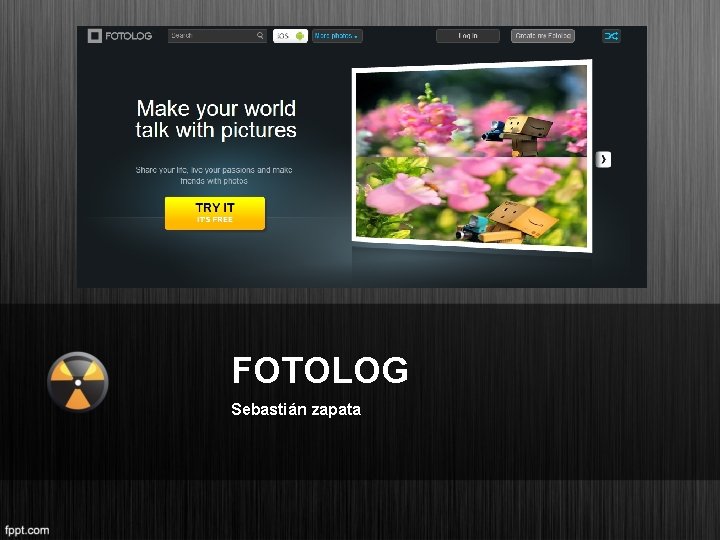This screenshot has height=540, width=720.
Task: Click the Search input field
Action: click(217, 36)
